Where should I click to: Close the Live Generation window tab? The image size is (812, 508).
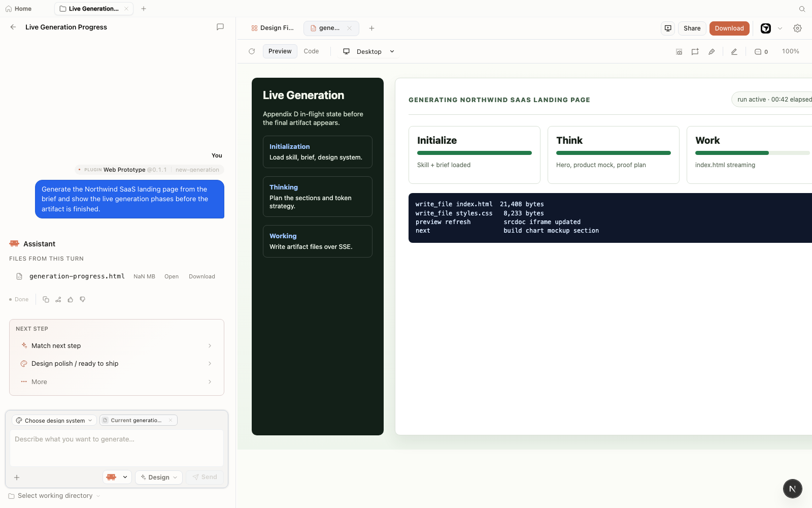click(126, 9)
